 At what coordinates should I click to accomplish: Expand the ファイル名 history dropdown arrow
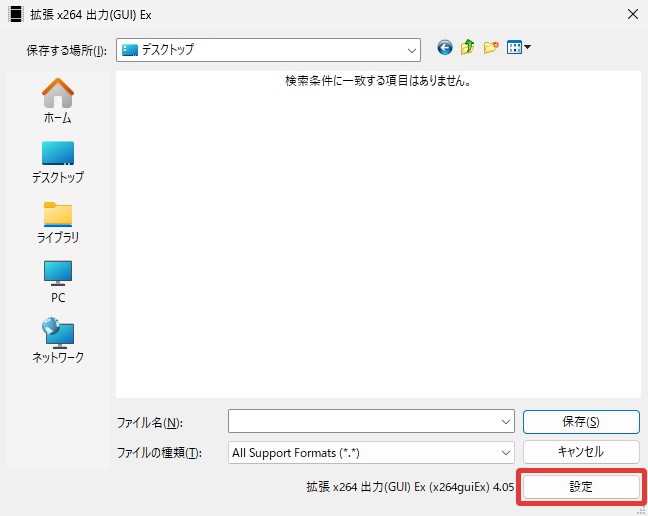click(505, 422)
